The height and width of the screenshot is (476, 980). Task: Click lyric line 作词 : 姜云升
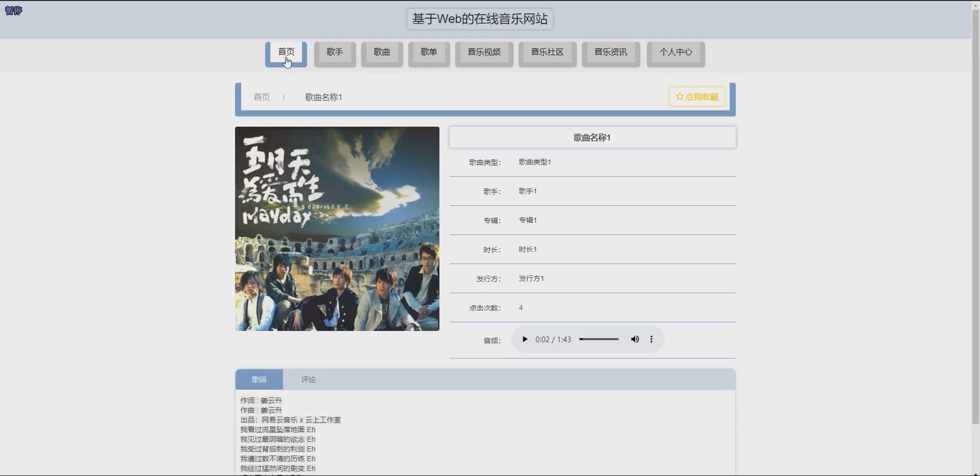(x=261, y=401)
